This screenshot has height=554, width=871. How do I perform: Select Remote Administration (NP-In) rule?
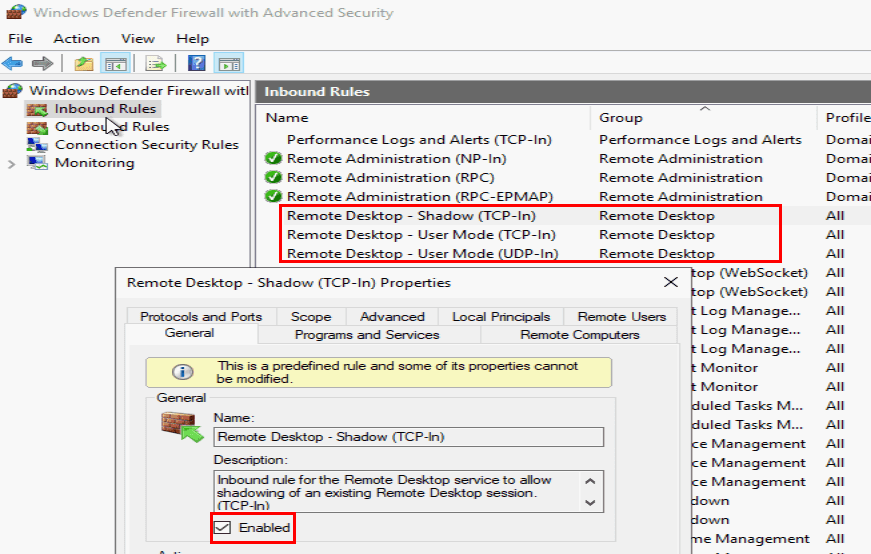pyautogui.click(x=397, y=158)
